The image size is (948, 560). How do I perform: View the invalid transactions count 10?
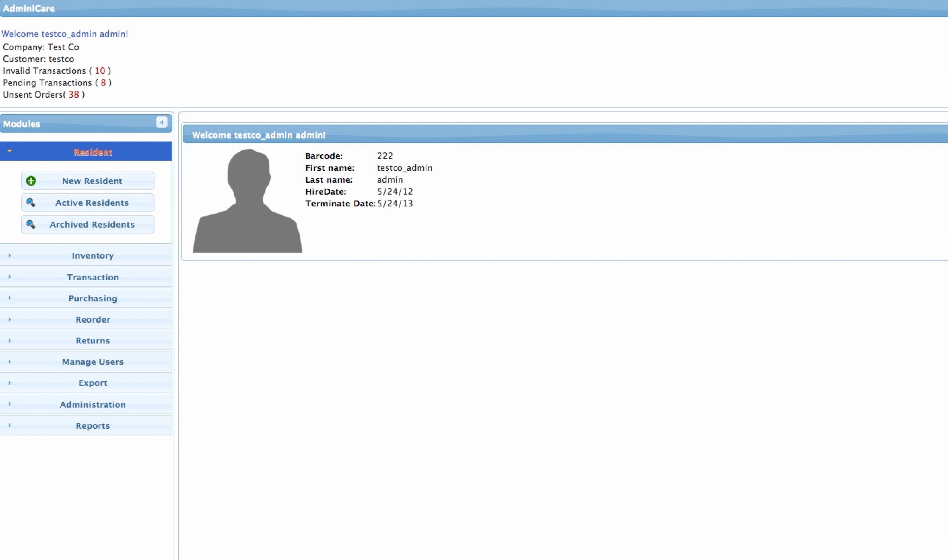[x=100, y=71]
